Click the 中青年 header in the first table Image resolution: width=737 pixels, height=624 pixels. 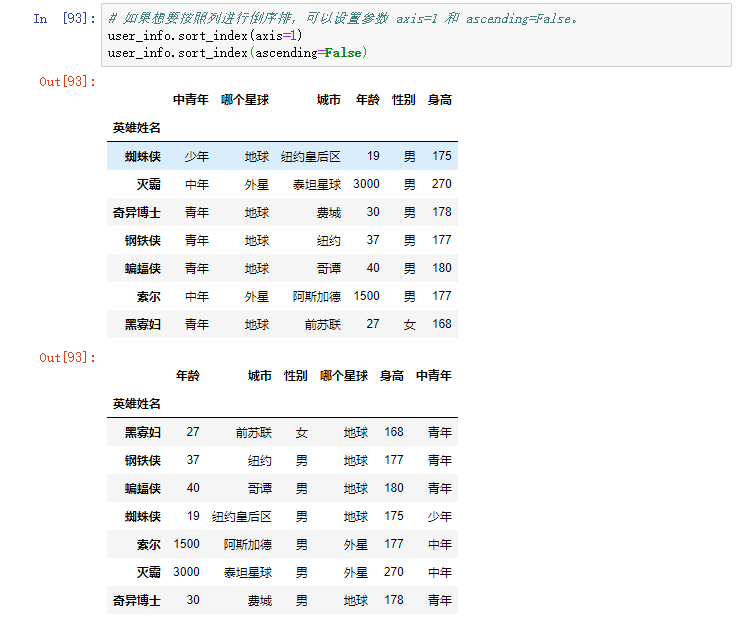click(191, 100)
